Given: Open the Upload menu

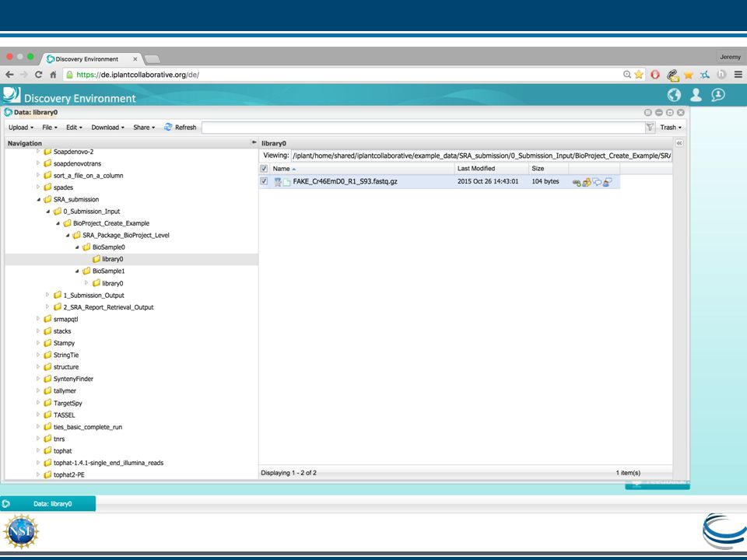Looking at the screenshot, I should point(21,127).
